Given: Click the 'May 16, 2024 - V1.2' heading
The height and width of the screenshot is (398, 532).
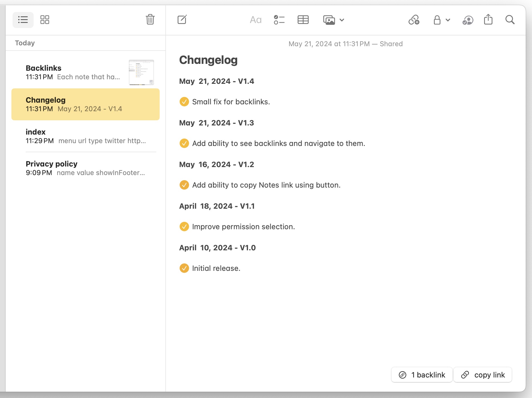Looking at the screenshot, I should click(x=217, y=165).
